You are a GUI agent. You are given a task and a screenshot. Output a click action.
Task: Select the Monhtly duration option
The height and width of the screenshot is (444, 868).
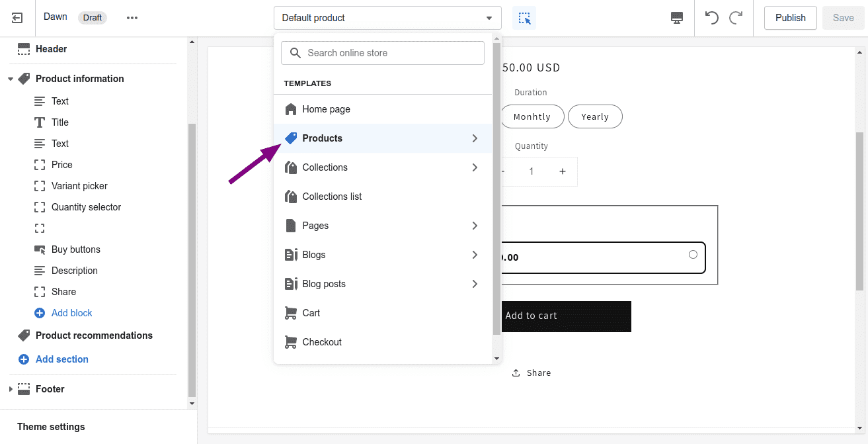[x=532, y=116]
